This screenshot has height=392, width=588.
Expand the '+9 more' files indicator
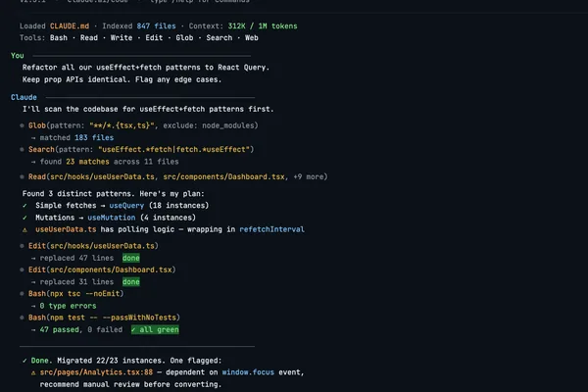point(309,176)
